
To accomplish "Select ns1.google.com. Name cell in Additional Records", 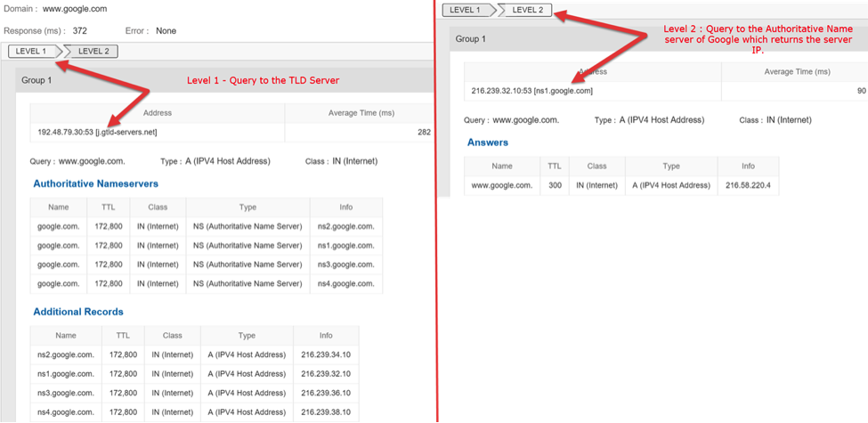I will click(x=66, y=374).
